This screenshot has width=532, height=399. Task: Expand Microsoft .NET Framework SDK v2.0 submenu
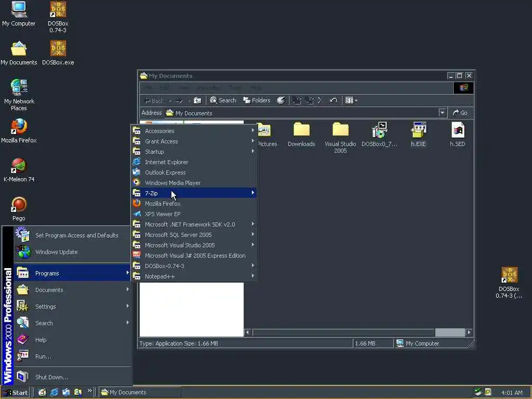(194, 224)
